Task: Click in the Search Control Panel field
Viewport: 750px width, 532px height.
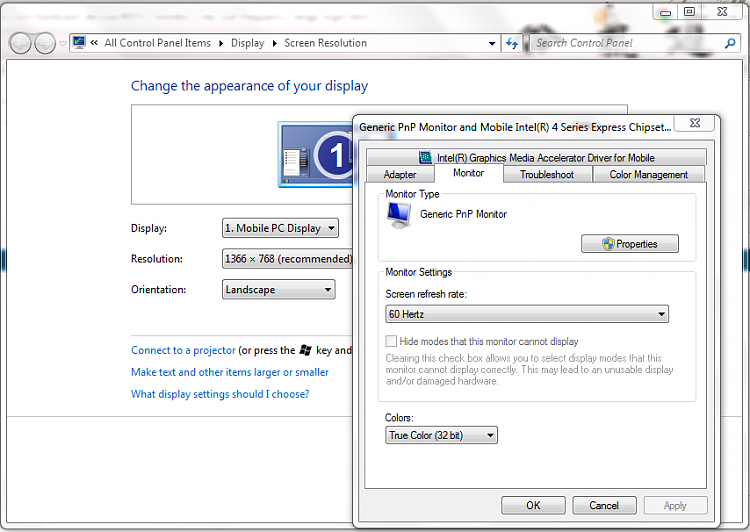Action: [627, 44]
